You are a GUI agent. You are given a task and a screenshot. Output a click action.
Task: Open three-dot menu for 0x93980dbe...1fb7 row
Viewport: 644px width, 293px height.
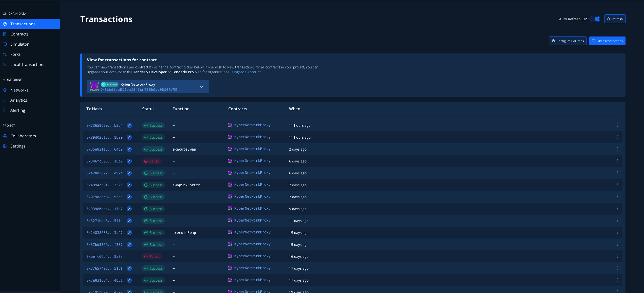[617, 209]
